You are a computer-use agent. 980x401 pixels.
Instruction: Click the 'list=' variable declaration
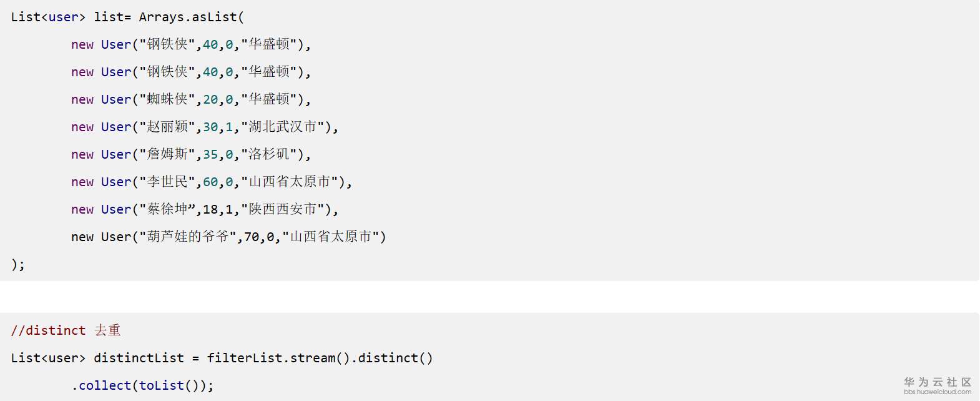(x=112, y=17)
